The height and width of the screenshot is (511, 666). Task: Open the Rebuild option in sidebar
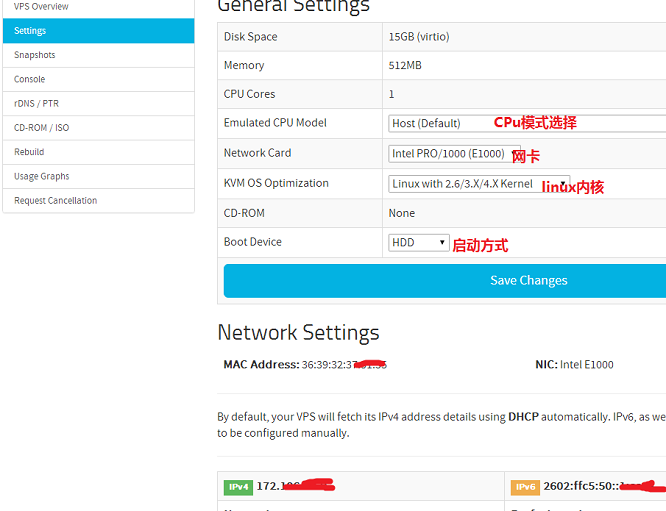[29, 152]
